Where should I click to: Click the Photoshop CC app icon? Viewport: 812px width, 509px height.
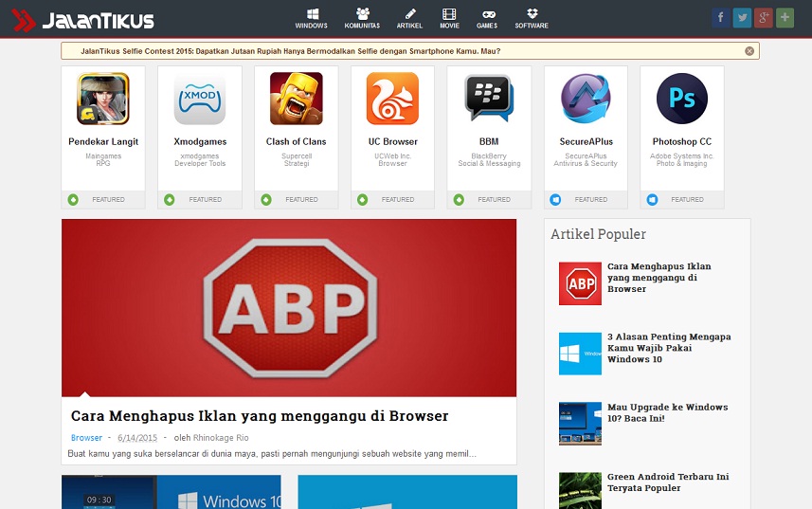682,99
